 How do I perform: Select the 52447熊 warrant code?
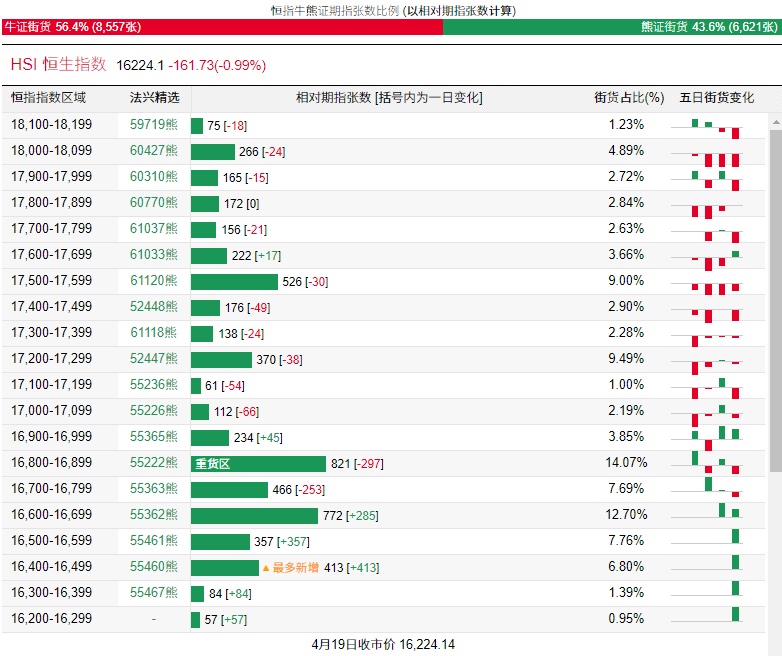(154, 358)
